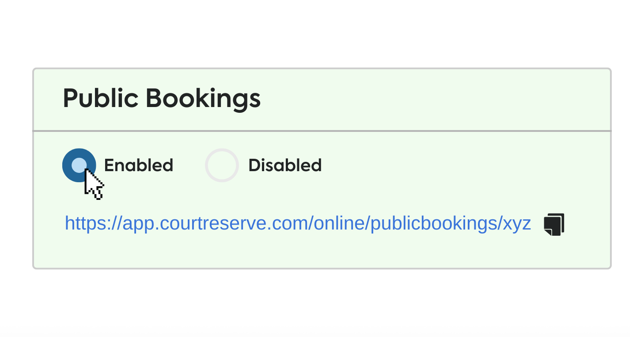Viewport: 644px width, 337px height.
Task: Keep public bookings on via Enabled option
Action: [x=79, y=165]
